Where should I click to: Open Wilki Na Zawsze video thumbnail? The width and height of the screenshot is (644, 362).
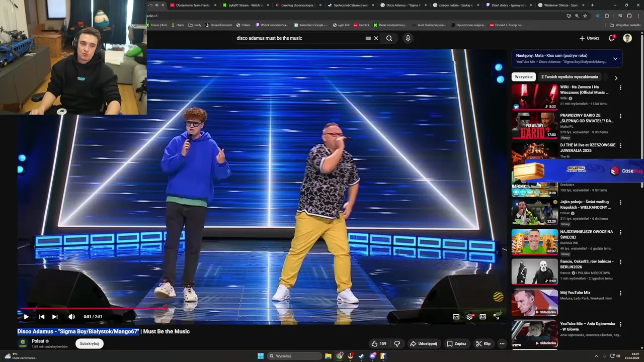(535, 97)
